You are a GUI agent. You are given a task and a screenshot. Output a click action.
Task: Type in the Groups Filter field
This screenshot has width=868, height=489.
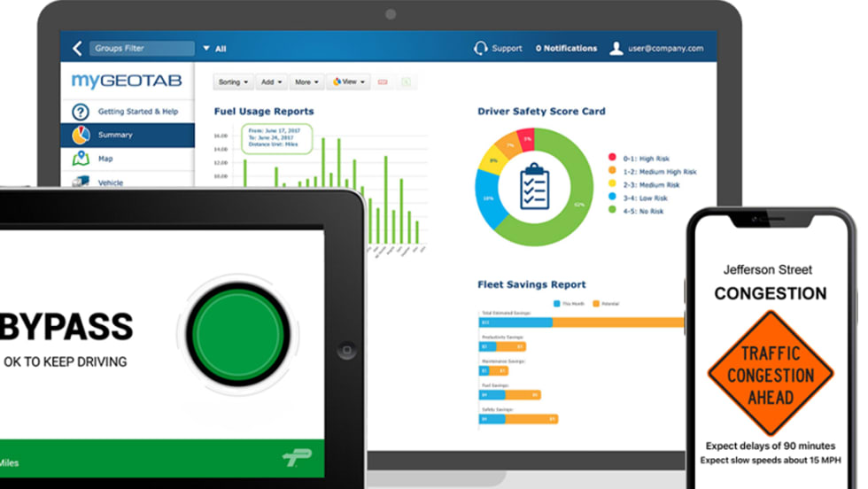pos(142,49)
